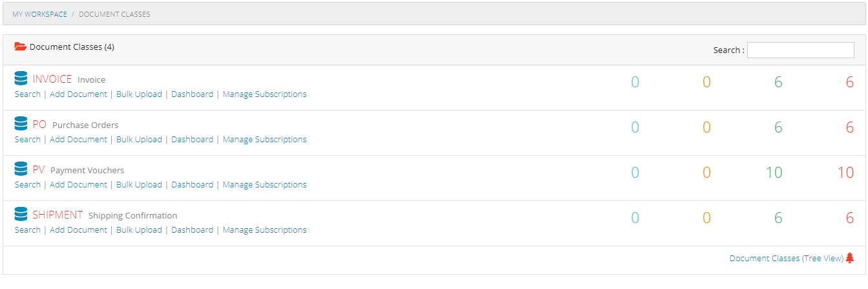868x289 pixels.
Task: Go to My Workspace in the breadcrumb
Action: tap(39, 14)
